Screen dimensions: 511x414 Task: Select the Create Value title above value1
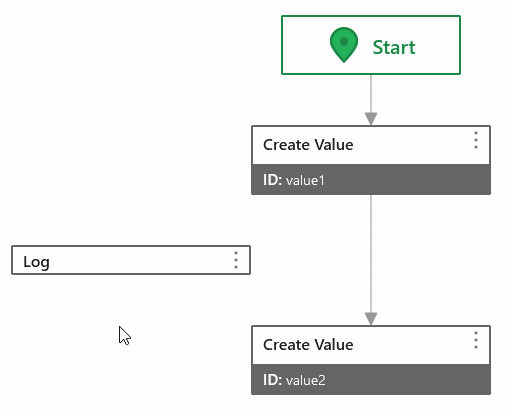(x=308, y=145)
